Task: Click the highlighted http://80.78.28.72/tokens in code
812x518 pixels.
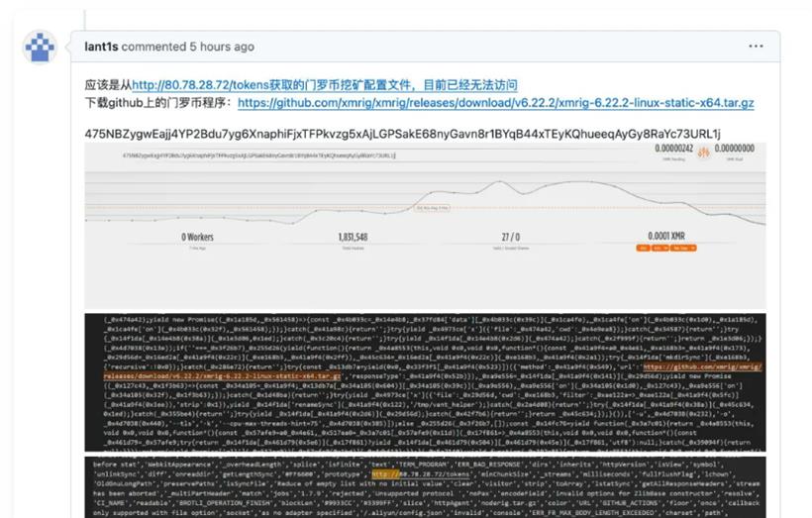Action: point(421,474)
